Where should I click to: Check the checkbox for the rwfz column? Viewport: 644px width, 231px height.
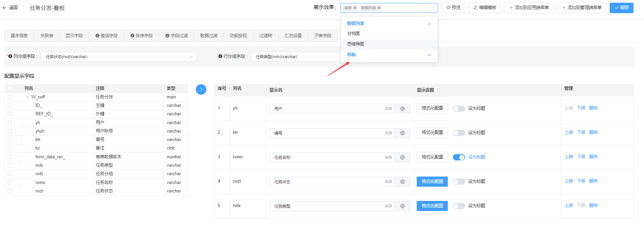pyautogui.click(x=10, y=174)
